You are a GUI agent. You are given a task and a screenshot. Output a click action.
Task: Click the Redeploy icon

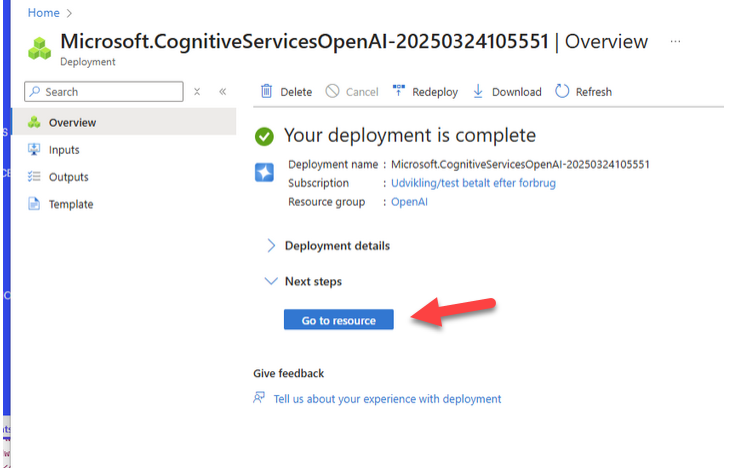399,90
